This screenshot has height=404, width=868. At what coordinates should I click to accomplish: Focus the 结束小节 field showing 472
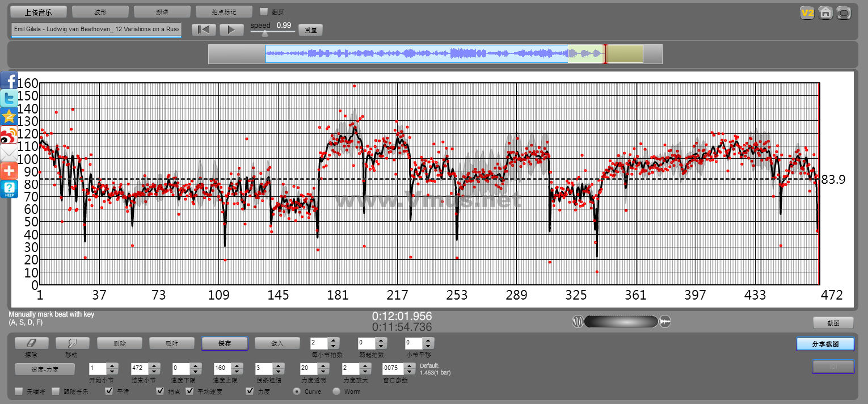pos(140,369)
